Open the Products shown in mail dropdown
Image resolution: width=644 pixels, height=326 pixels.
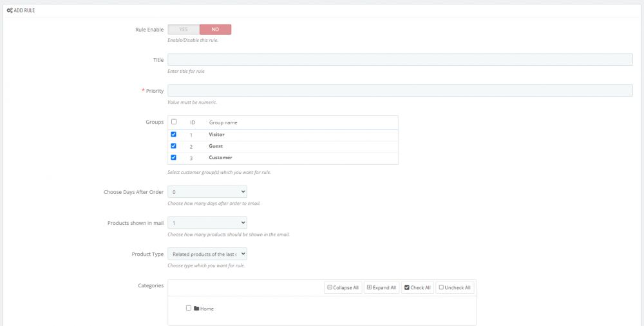pos(207,223)
